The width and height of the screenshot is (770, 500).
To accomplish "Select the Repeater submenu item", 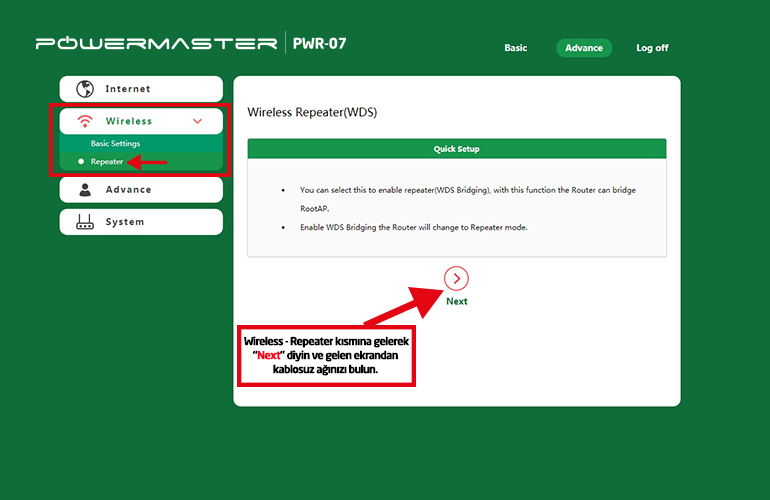I will (106, 161).
